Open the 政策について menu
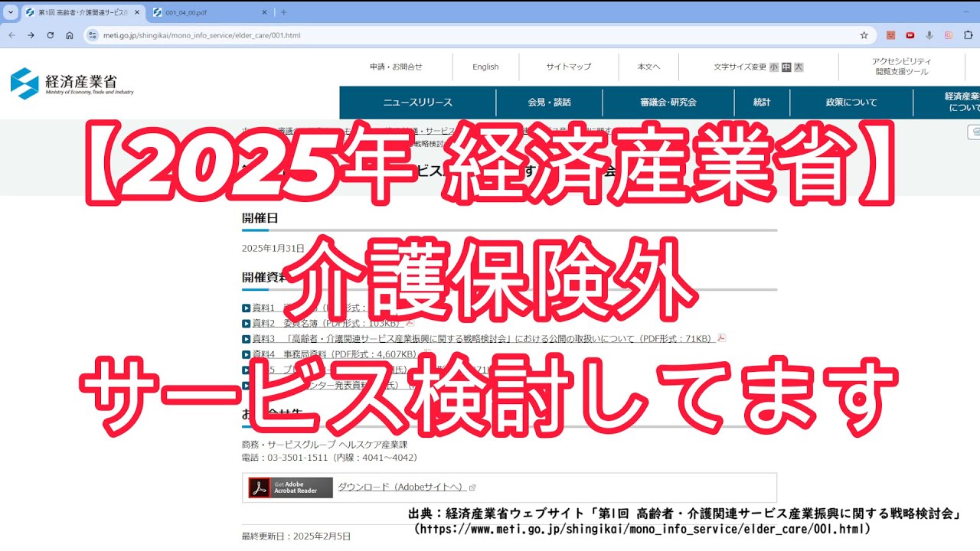 851,102
